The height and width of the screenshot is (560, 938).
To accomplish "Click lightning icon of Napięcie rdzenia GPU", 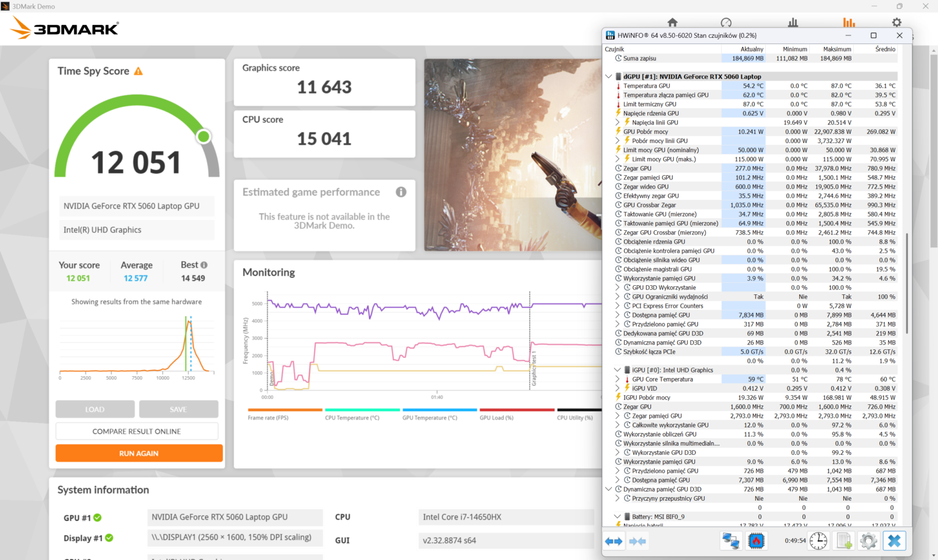I will 618,114.
